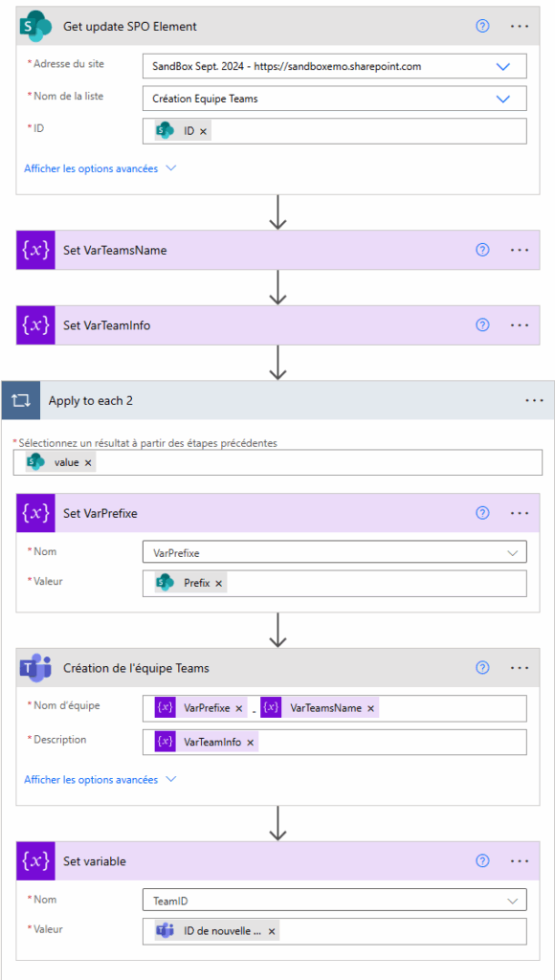
Task: Open ellipsis menu on Get update SPO Element
Action: (520, 26)
